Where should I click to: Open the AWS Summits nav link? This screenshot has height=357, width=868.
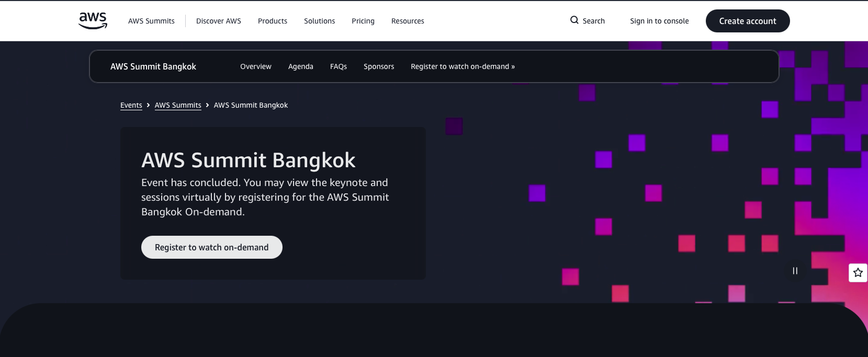(x=151, y=21)
